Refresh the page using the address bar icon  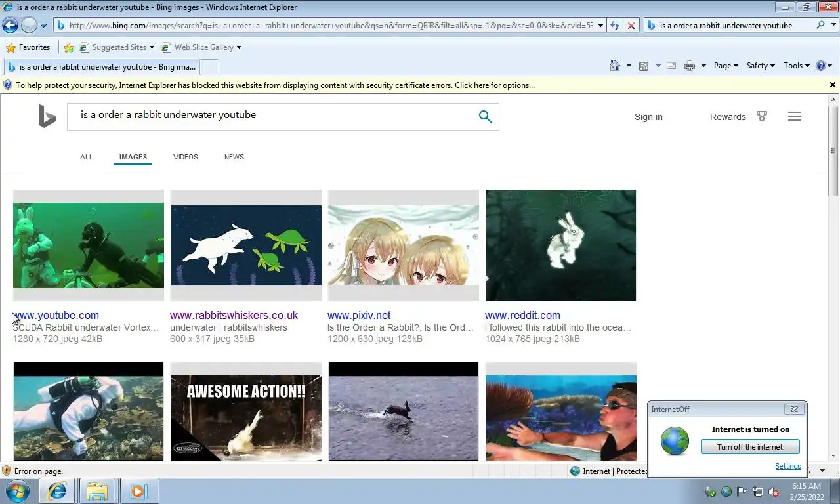[x=615, y=26]
